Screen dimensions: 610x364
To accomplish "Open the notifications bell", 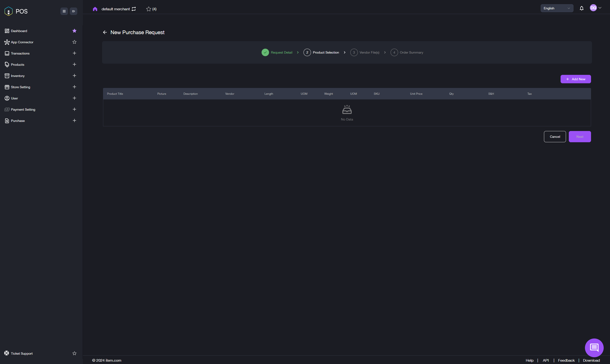I will (581, 8).
